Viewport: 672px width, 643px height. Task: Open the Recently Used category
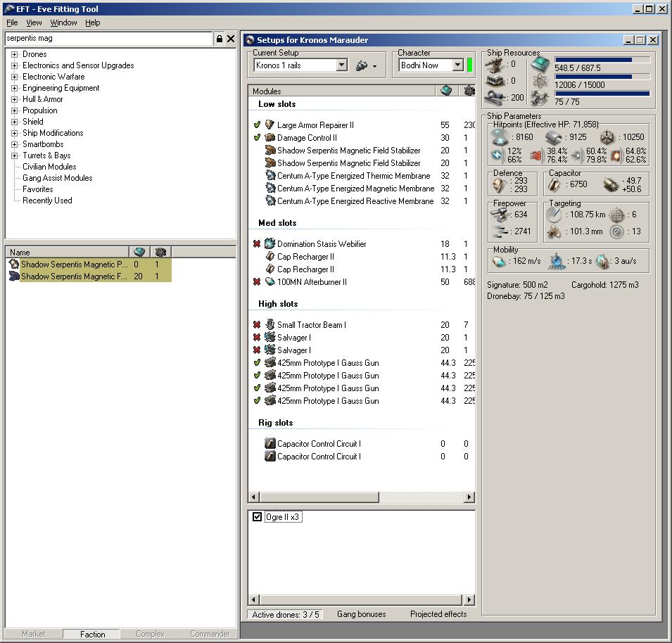click(47, 200)
